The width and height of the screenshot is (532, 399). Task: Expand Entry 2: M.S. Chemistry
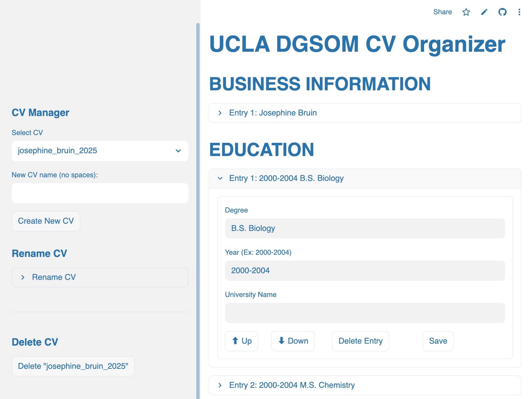pyautogui.click(x=365, y=385)
